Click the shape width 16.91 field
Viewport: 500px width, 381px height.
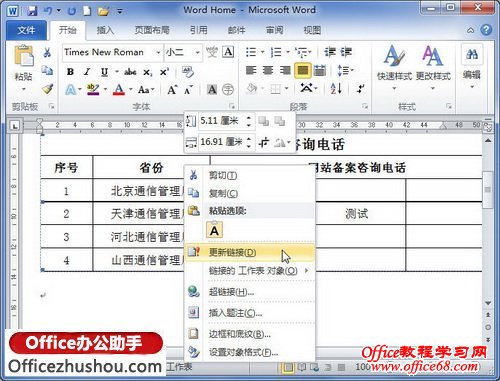tap(222, 142)
